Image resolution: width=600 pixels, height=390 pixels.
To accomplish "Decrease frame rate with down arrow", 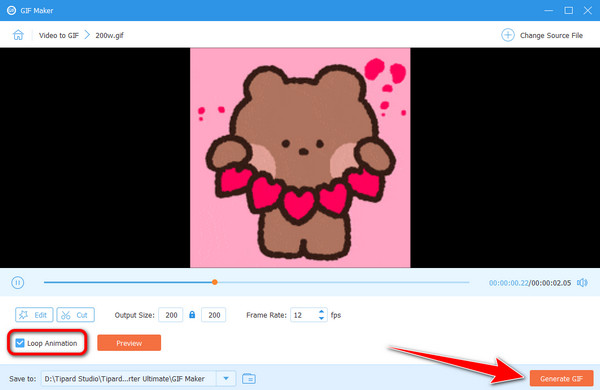I will pos(321,318).
